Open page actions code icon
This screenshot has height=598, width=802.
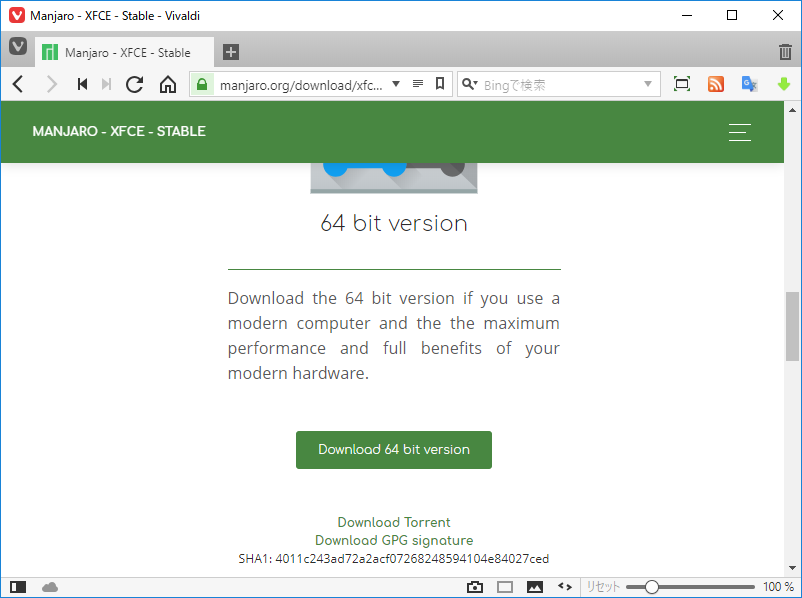(x=565, y=587)
